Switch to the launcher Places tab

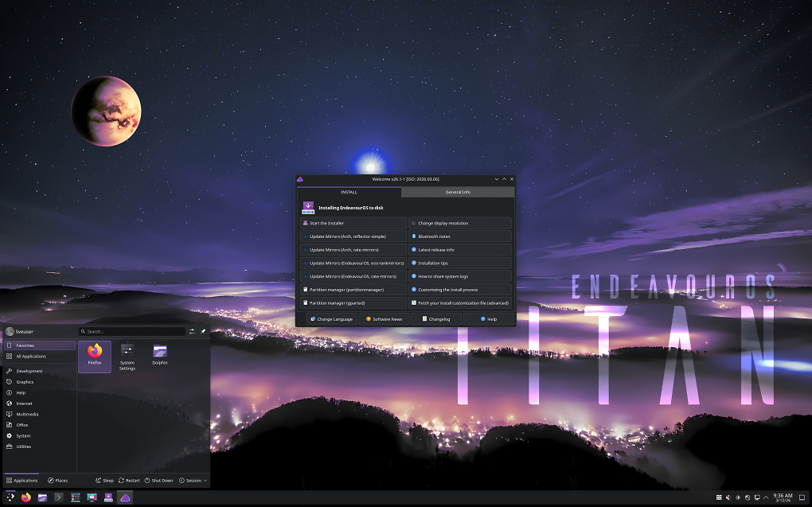[x=57, y=481]
